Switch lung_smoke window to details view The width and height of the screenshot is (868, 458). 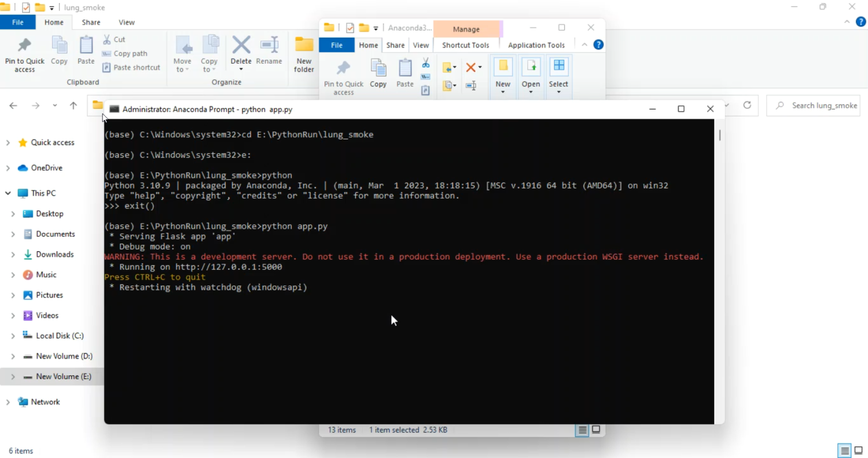(844, 450)
